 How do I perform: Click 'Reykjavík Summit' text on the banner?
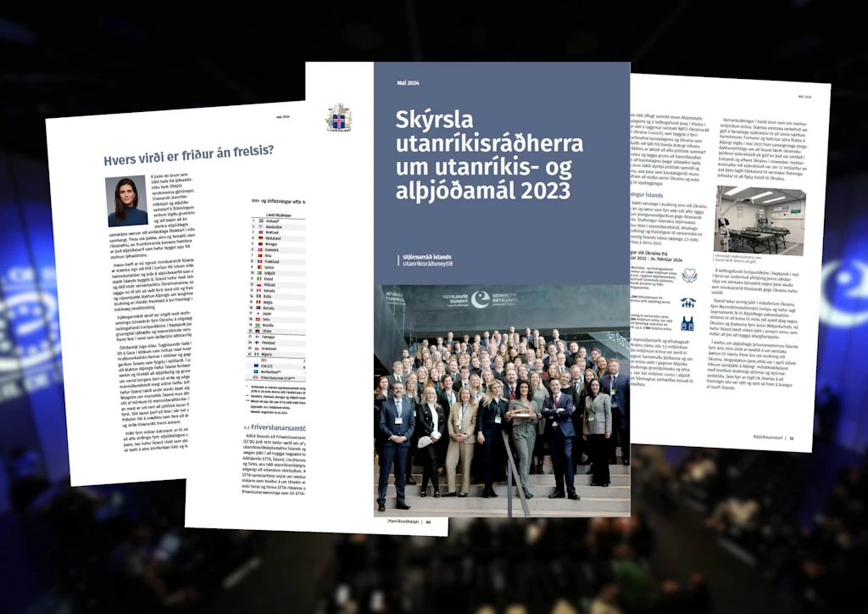(x=455, y=299)
